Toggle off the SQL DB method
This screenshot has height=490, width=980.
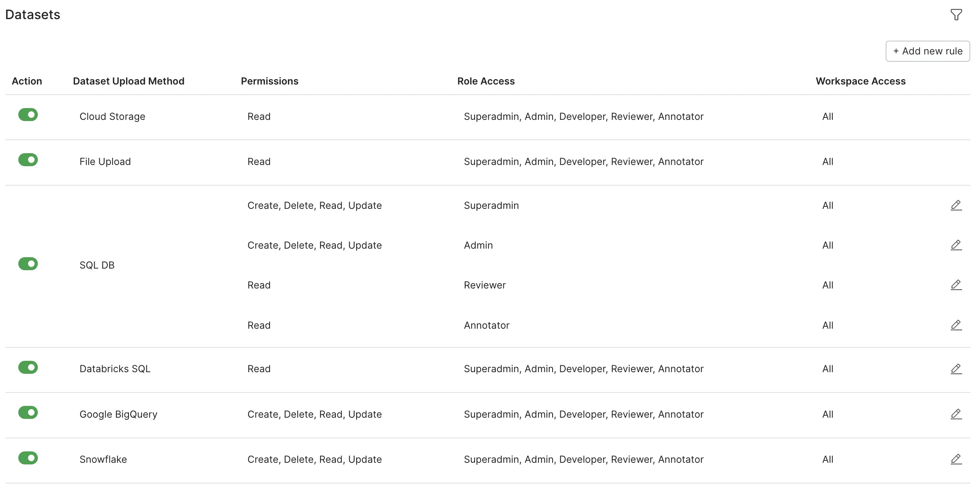click(28, 264)
